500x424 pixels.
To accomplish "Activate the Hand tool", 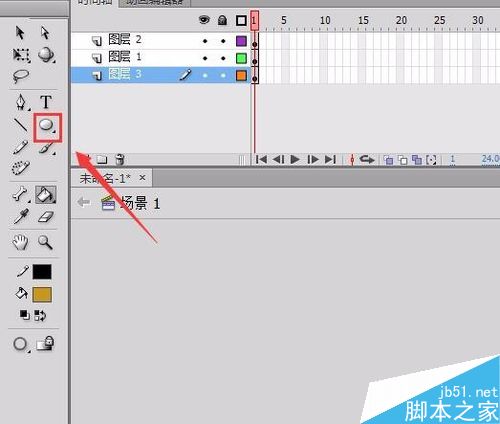I will pos(20,242).
